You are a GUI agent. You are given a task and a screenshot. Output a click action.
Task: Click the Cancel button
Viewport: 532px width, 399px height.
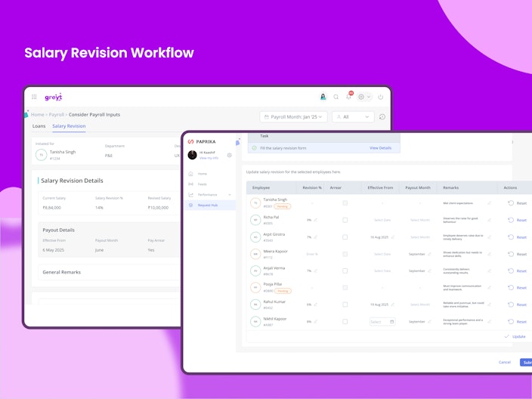pos(505,362)
